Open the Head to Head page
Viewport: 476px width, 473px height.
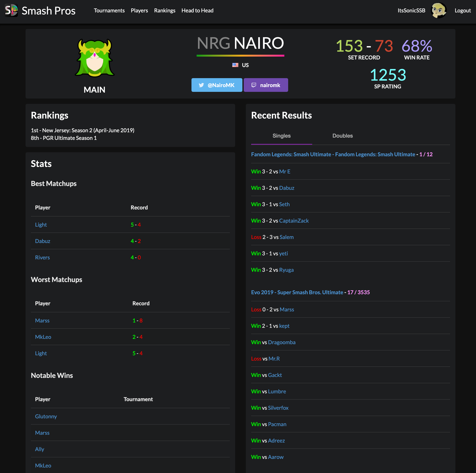pos(198,11)
